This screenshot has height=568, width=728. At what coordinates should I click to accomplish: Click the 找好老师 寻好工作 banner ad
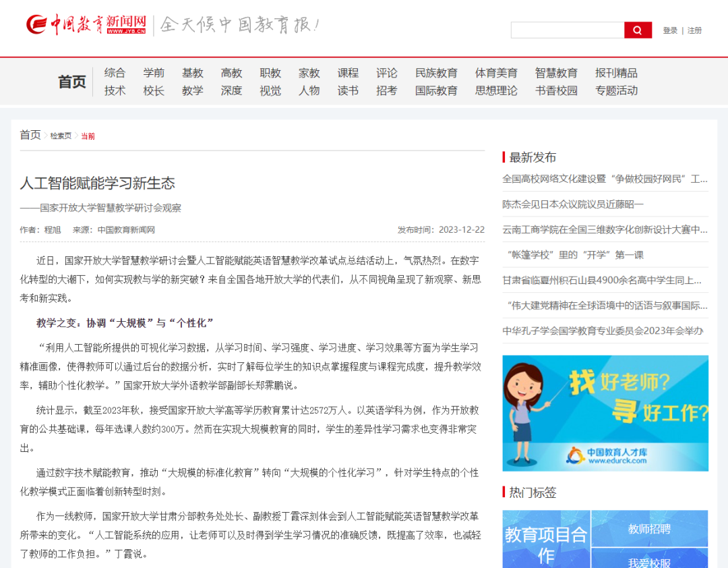pyautogui.click(x=605, y=413)
